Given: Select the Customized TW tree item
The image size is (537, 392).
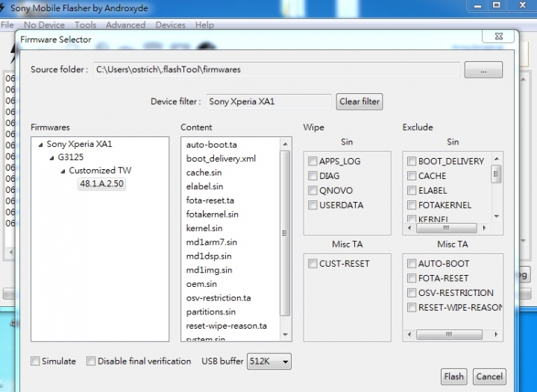Looking at the screenshot, I should point(100,171).
